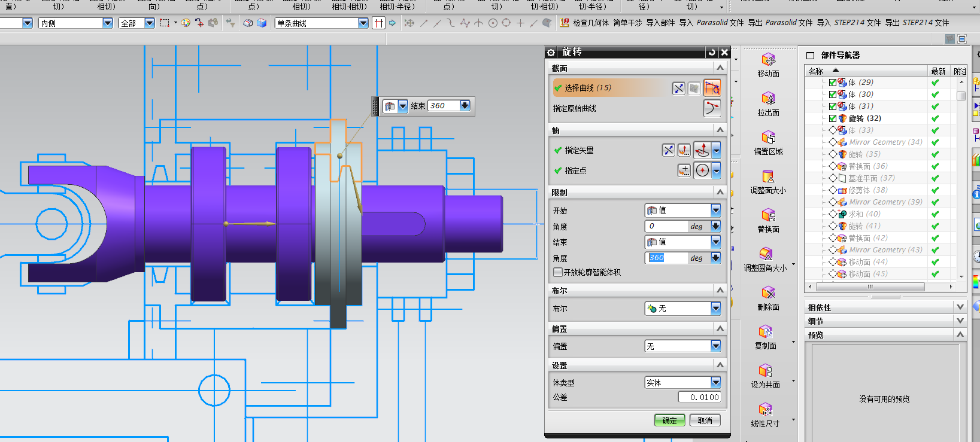This screenshot has width=980, height=442.
Task: Select the 设为共面 (Make Coplanar) tool
Action: click(766, 371)
